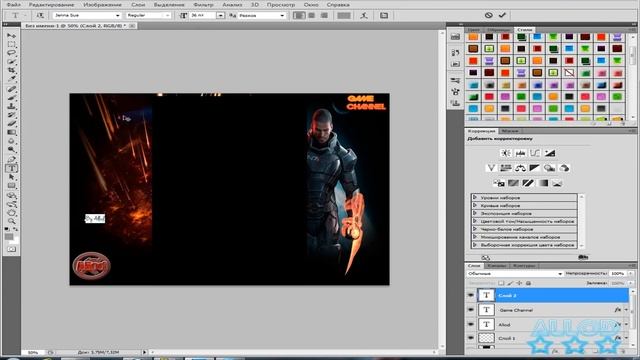Screen dimensions: 640x360
Task: Open the warp text dialog icon
Action: click(364, 15)
